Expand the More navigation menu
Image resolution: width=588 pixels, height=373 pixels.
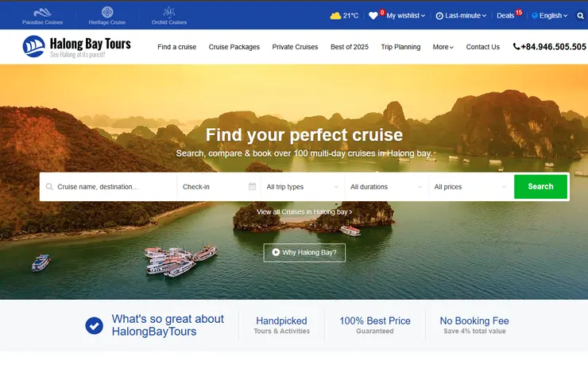(x=443, y=47)
